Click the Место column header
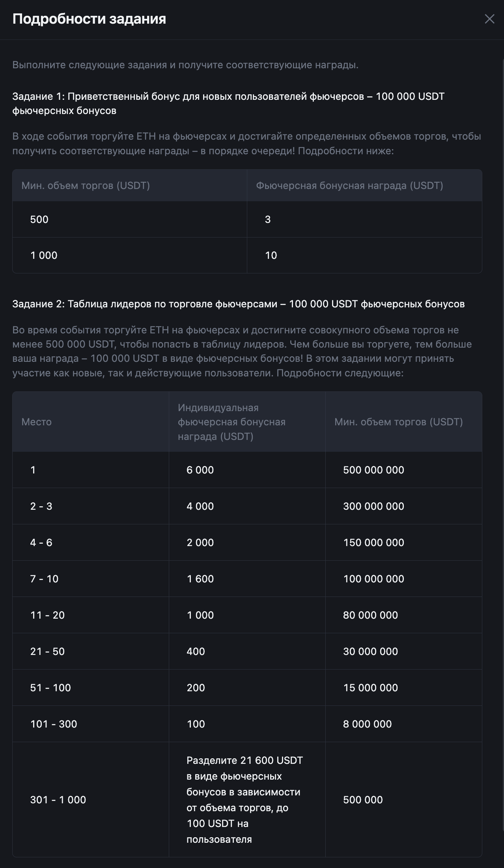Image resolution: width=504 pixels, height=868 pixels. click(x=36, y=422)
